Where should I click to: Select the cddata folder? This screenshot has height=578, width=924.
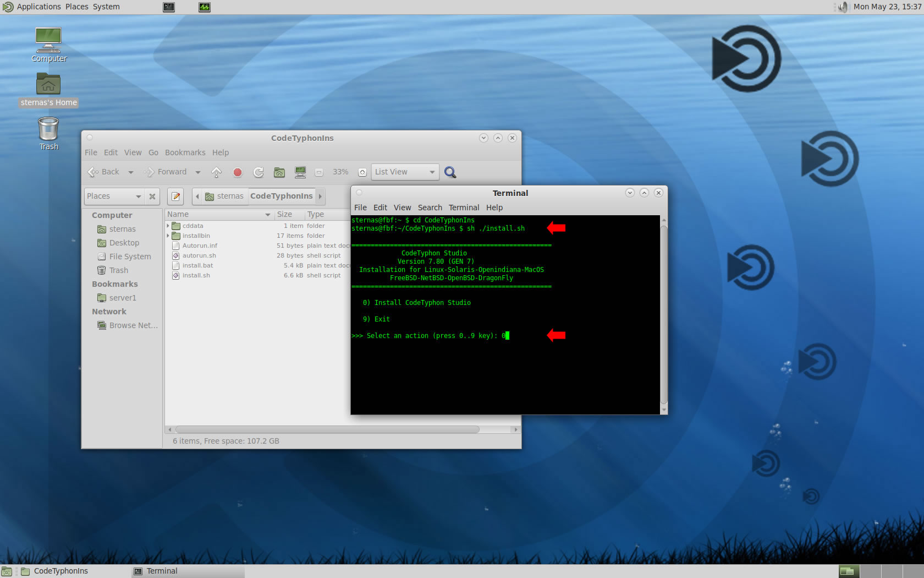point(193,226)
